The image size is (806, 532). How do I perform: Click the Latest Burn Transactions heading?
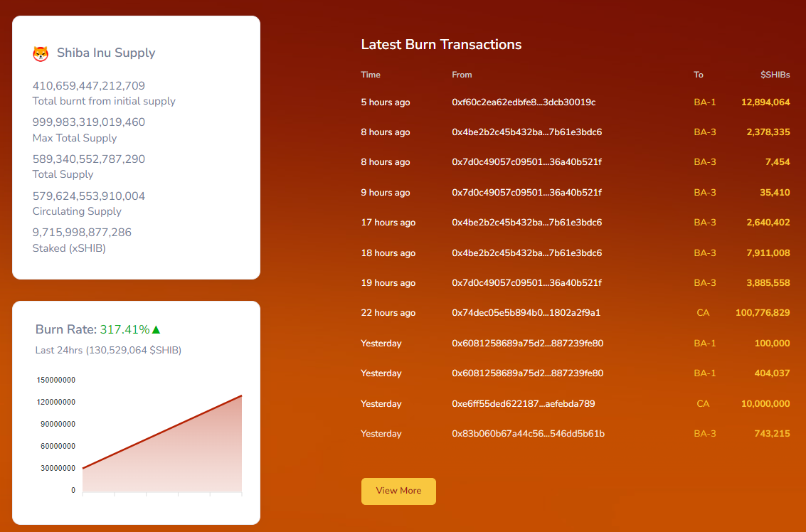tap(441, 45)
